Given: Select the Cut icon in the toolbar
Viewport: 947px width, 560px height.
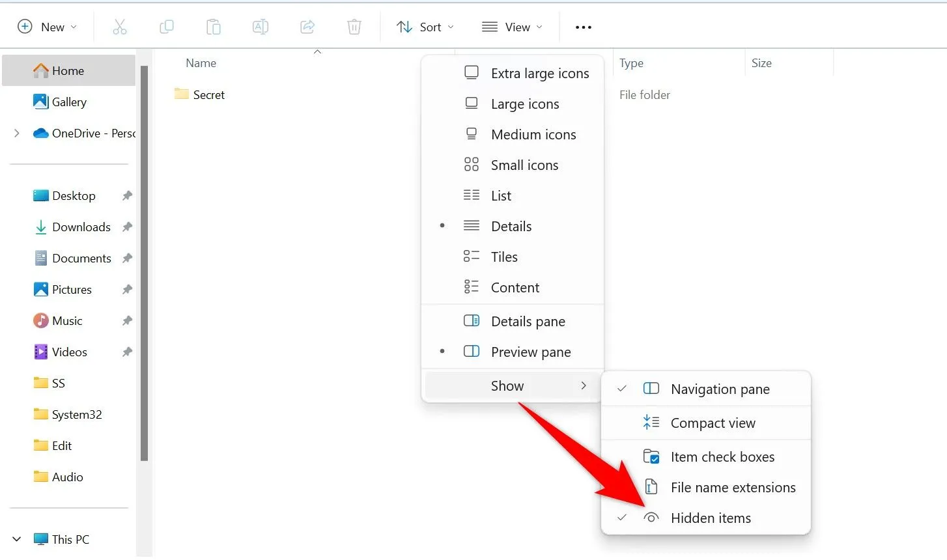Looking at the screenshot, I should (120, 27).
